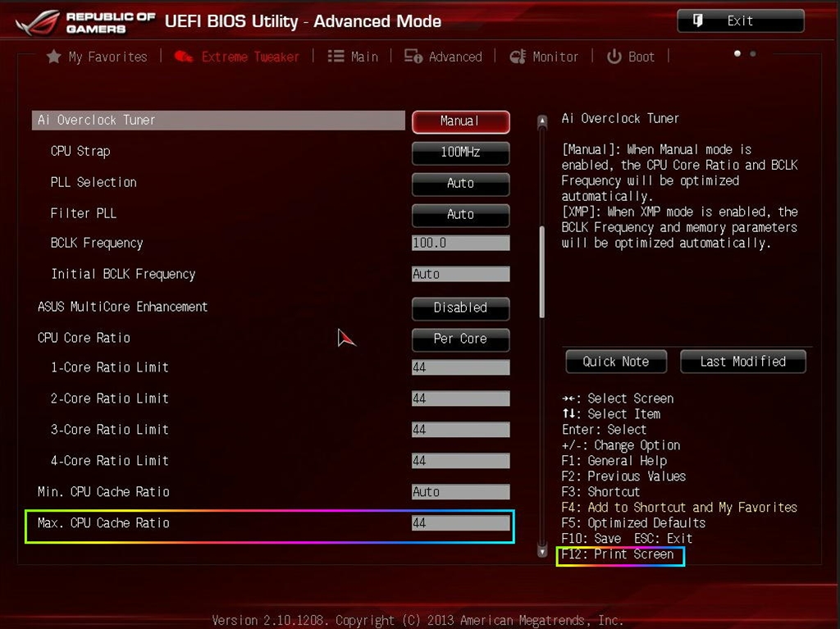This screenshot has height=629, width=840.
Task: Select the Min. CPU Cache Ratio label
Action: (x=104, y=492)
